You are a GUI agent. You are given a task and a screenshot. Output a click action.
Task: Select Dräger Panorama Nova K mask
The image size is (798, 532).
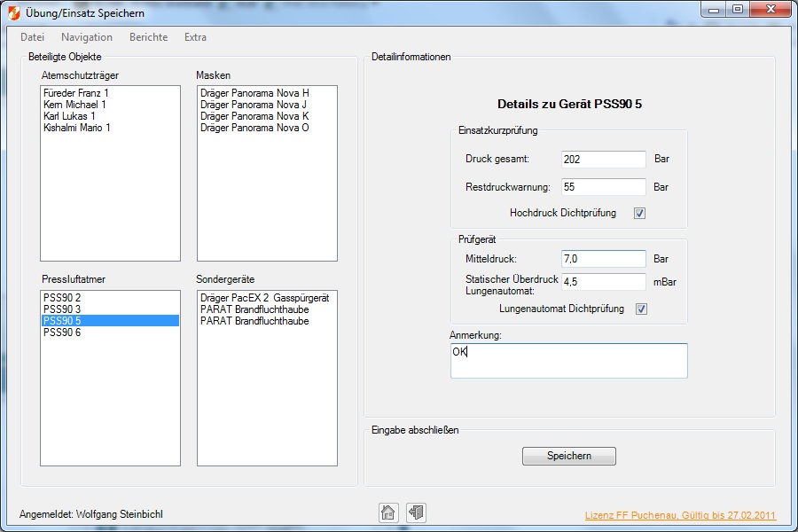[267, 116]
